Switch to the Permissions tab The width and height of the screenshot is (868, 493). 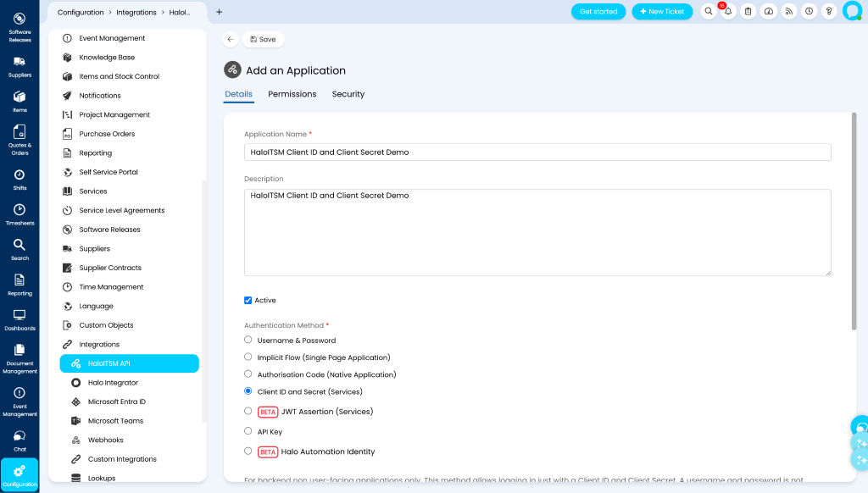(292, 94)
